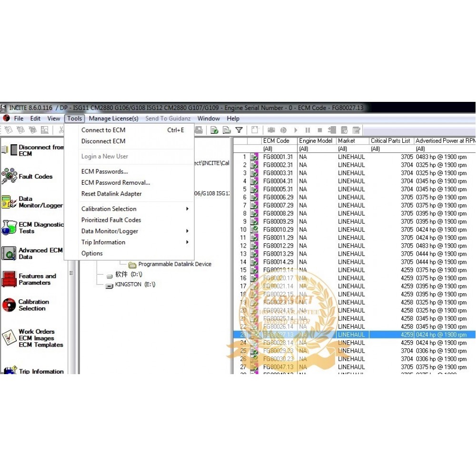Image resolution: width=476 pixels, height=476 pixels.
Task: Click row number 24 in the calibration table
Action: [243, 343]
